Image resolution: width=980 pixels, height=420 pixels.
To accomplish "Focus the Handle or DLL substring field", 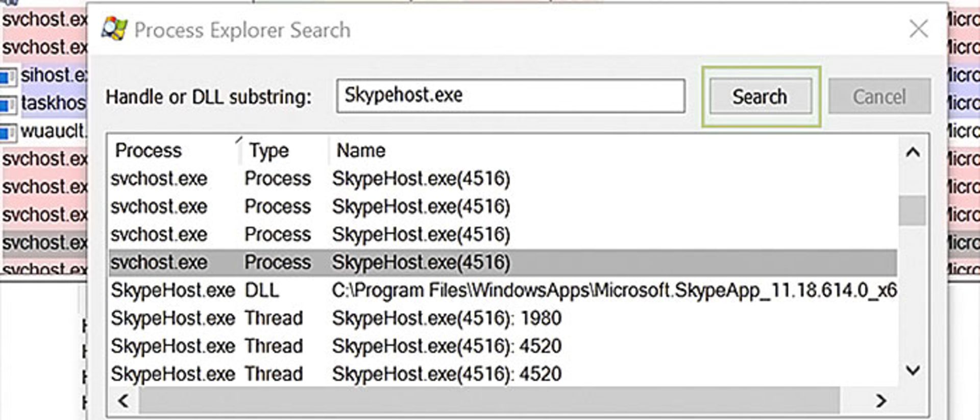I will coord(510,96).
